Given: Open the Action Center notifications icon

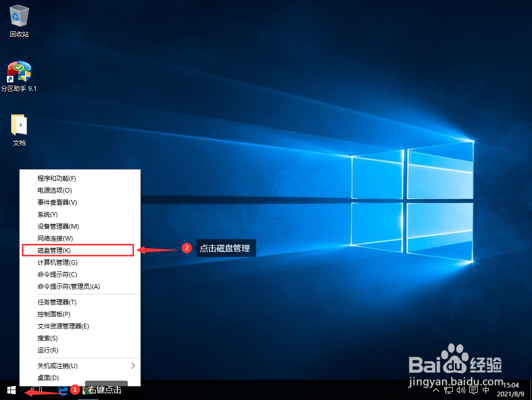Looking at the screenshot, I should [474, 390].
